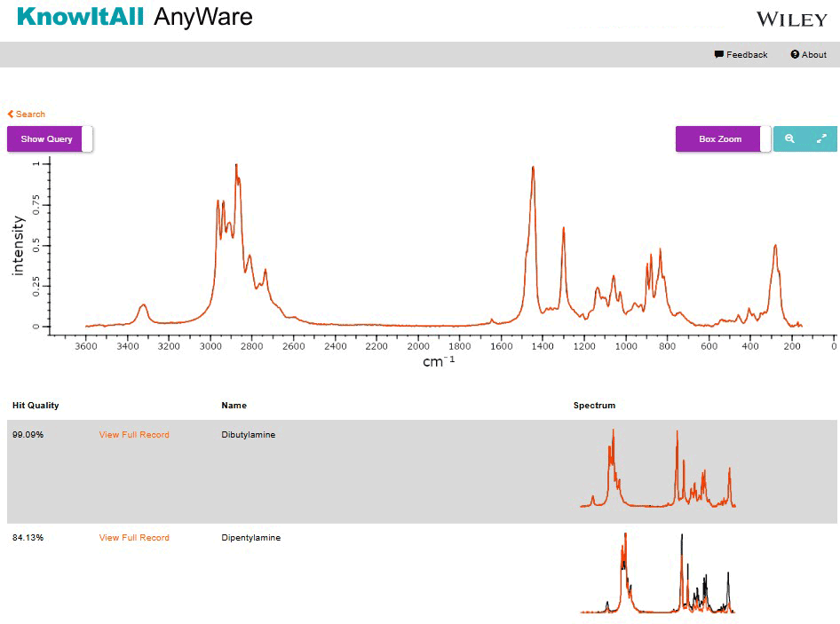Click the Dipentylamine hit name
The width and height of the screenshot is (840, 624).
tap(250, 538)
